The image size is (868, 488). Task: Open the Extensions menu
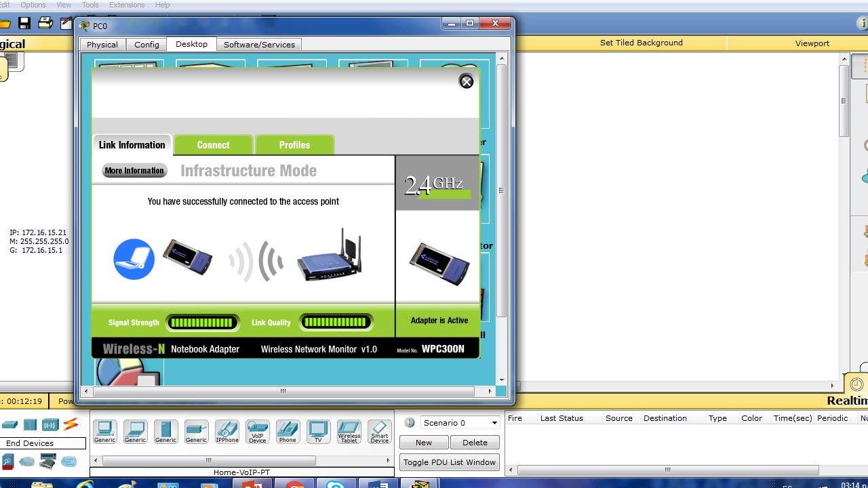point(127,5)
